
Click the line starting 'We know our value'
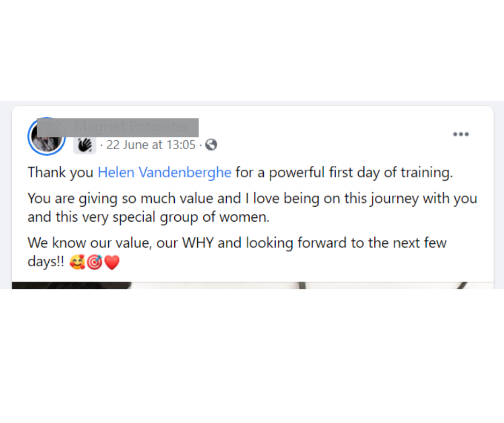[x=237, y=243]
